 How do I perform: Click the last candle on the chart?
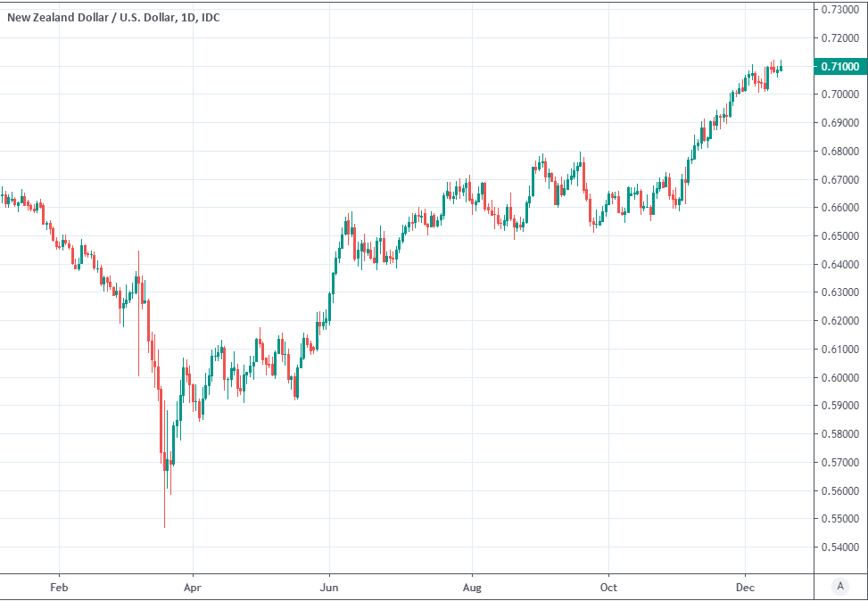point(781,68)
